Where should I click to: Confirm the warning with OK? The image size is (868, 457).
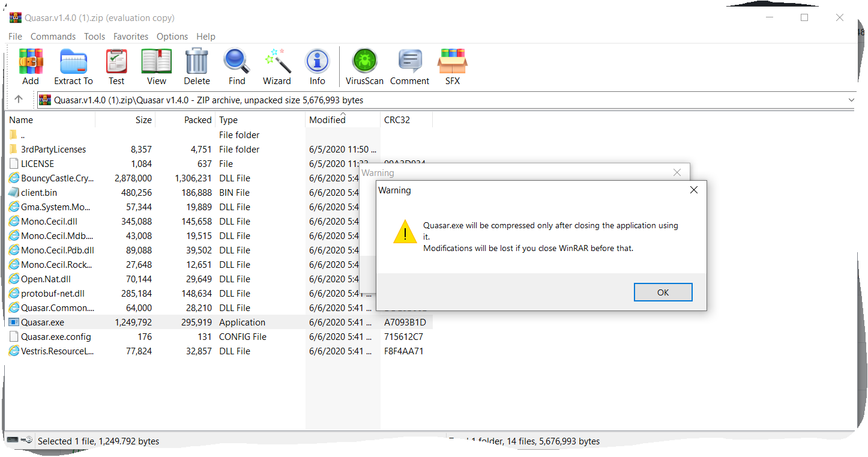[x=663, y=292]
